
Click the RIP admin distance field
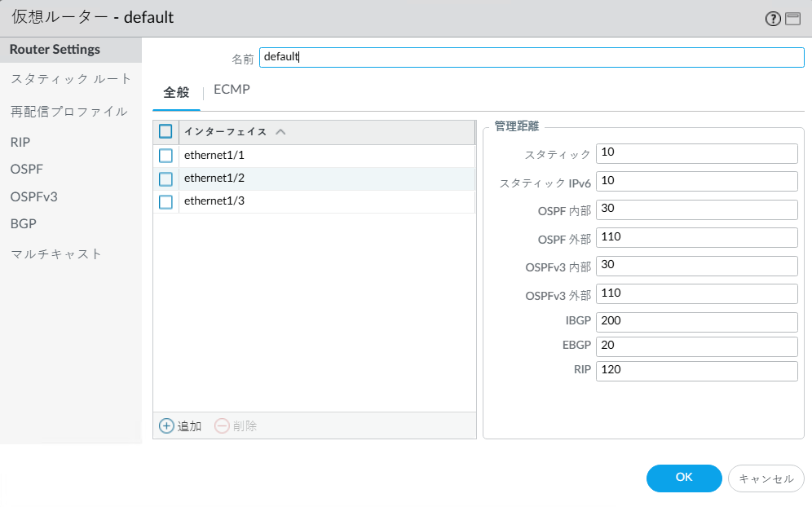pos(696,371)
